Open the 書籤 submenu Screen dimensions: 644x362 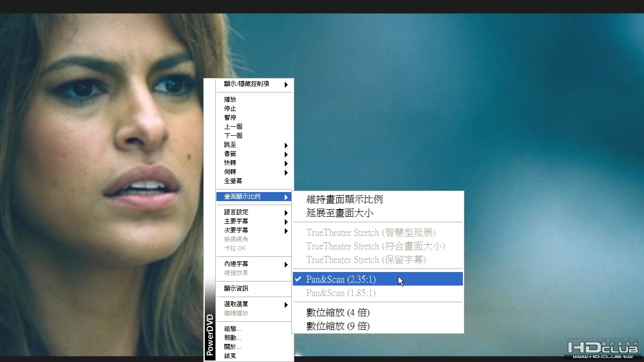coord(255,154)
